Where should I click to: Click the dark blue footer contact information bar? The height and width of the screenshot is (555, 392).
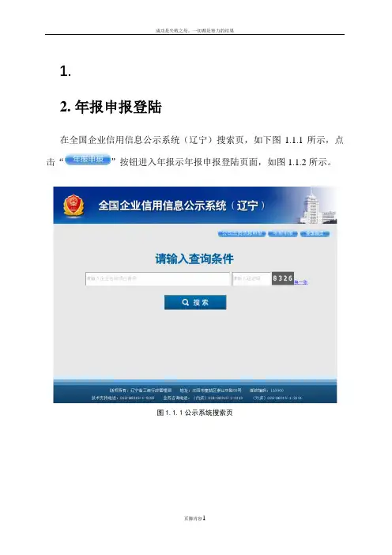(x=195, y=391)
